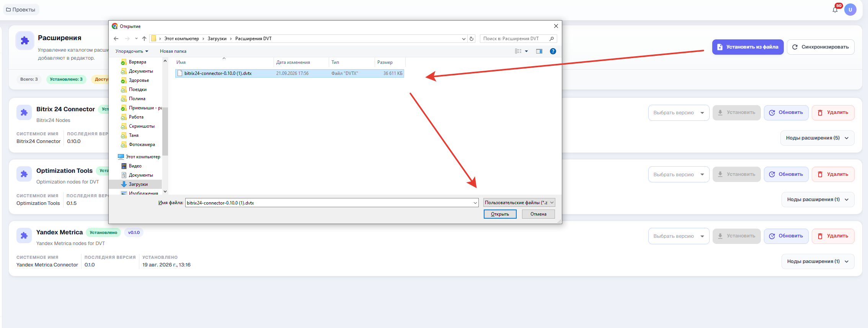
Task: Expand Ноды расширения (5) for Bitrix
Action: pos(817,138)
